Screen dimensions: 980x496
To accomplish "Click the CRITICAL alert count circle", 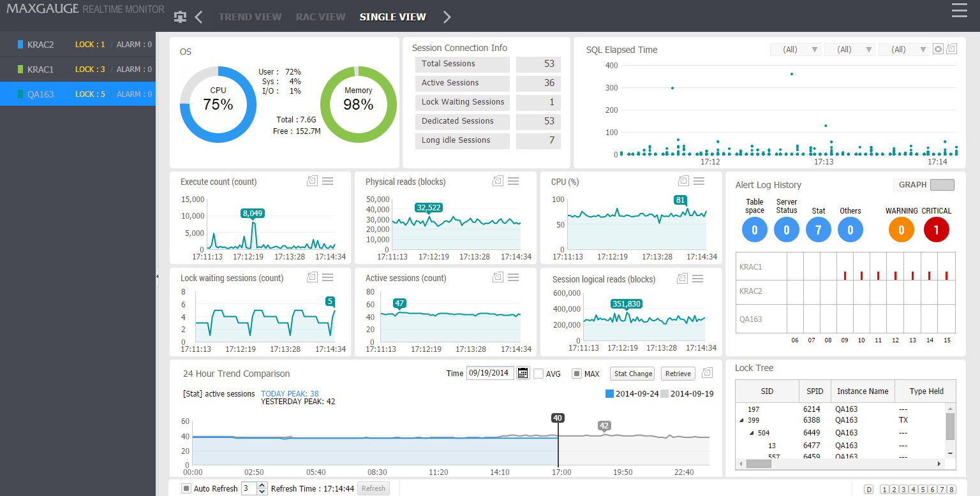I will point(937,230).
